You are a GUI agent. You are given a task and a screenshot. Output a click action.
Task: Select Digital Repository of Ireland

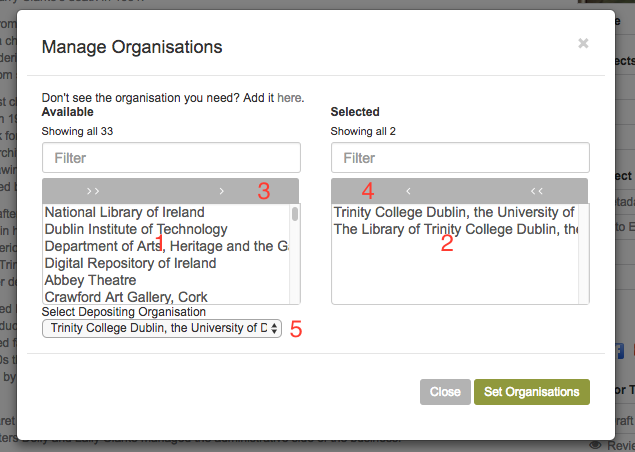click(166, 263)
